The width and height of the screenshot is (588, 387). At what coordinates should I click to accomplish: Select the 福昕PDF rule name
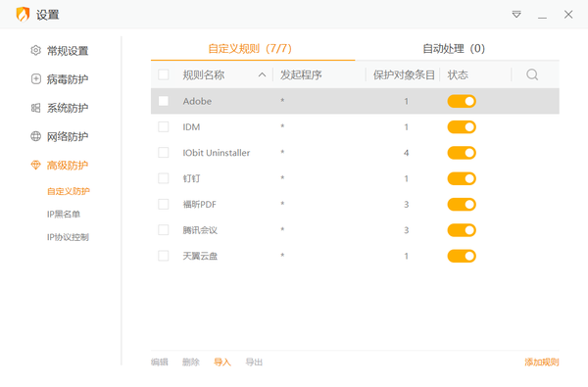tap(200, 205)
